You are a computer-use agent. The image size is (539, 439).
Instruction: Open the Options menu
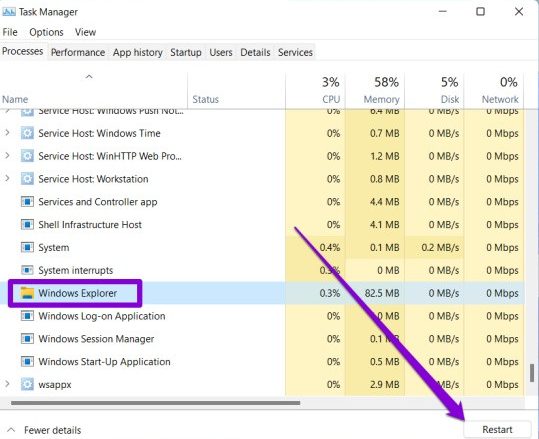[x=46, y=32]
